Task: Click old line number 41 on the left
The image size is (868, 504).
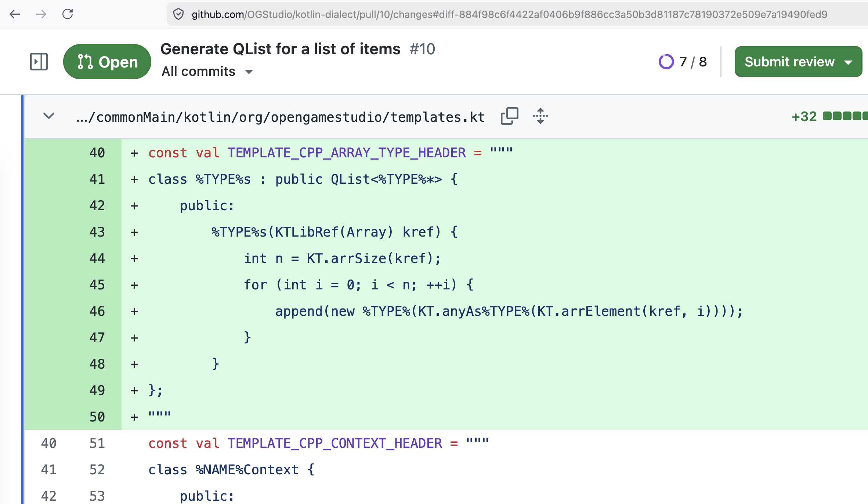Action: (48, 470)
